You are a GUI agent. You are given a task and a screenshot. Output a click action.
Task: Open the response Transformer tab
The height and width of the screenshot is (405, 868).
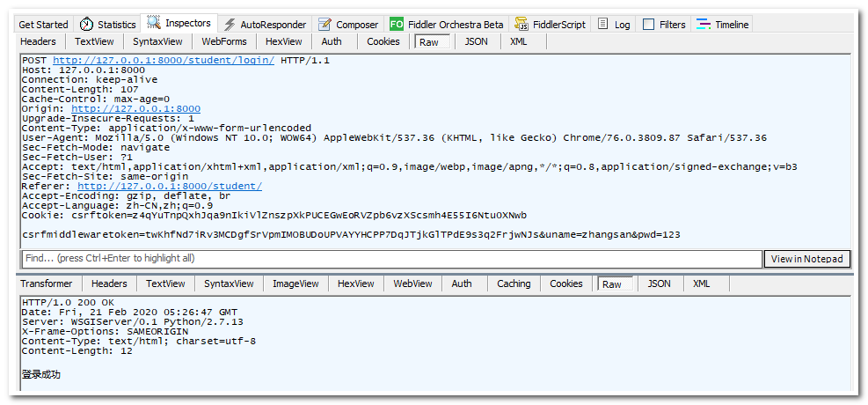click(46, 283)
